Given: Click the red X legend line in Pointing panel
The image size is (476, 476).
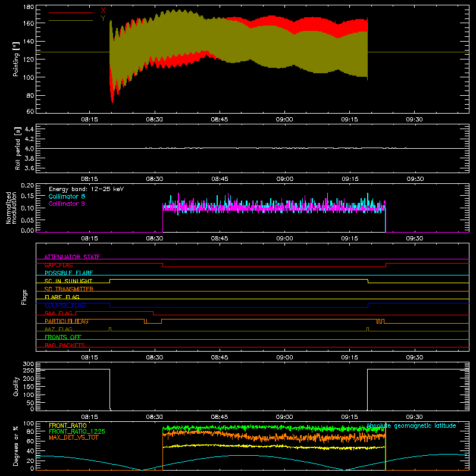Looking at the screenshot, I should tap(71, 12).
